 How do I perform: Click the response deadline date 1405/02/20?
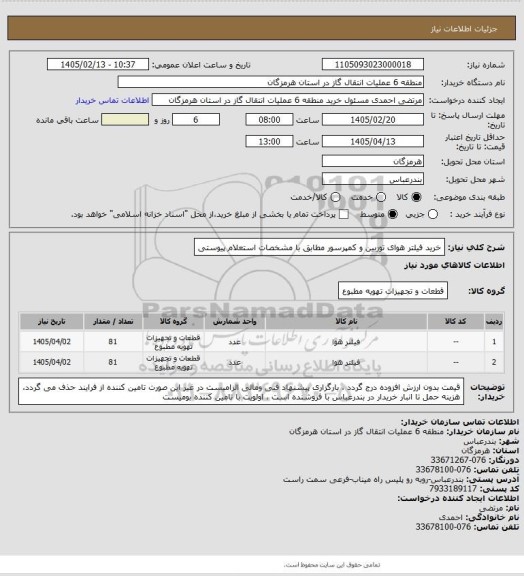pos(373,120)
